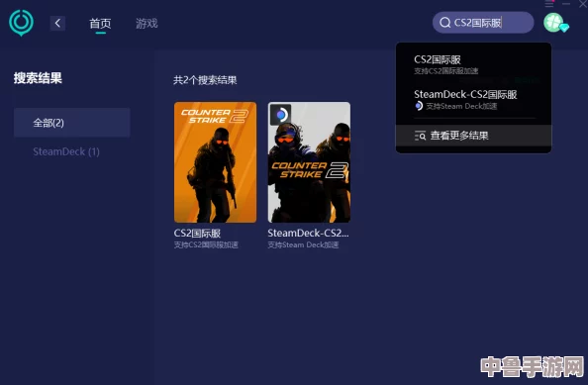Focus the search field containing CS2国际服
The height and width of the screenshot is (385, 588).
click(483, 23)
